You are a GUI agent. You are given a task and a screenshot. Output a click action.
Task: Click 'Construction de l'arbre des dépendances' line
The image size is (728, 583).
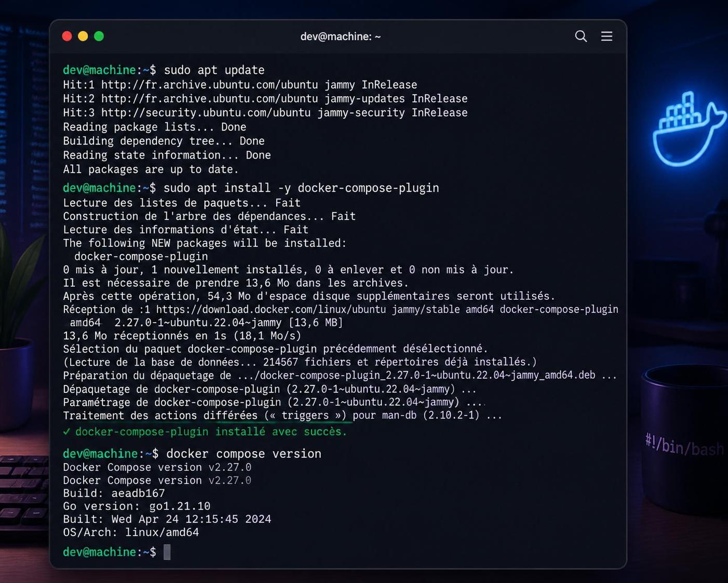click(209, 216)
